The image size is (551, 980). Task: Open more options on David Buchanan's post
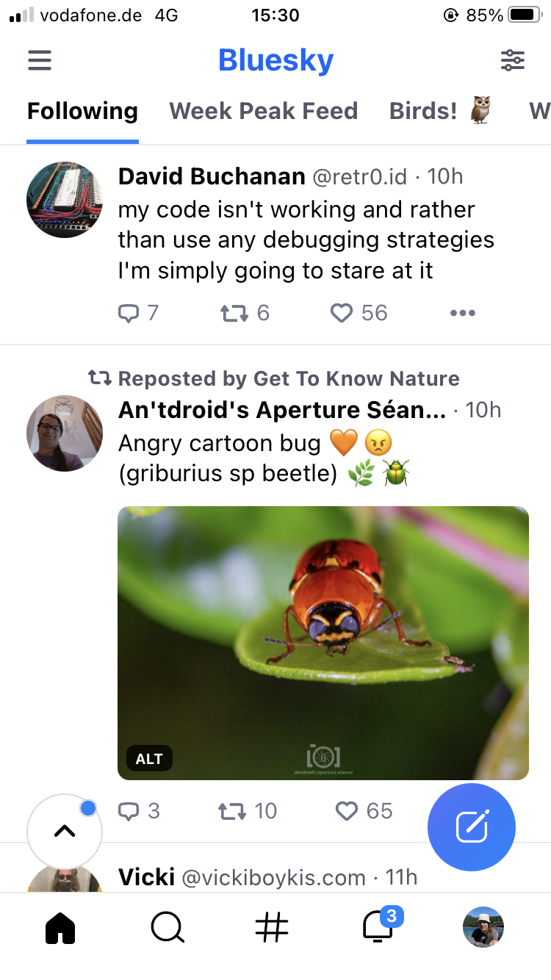[462, 314]
